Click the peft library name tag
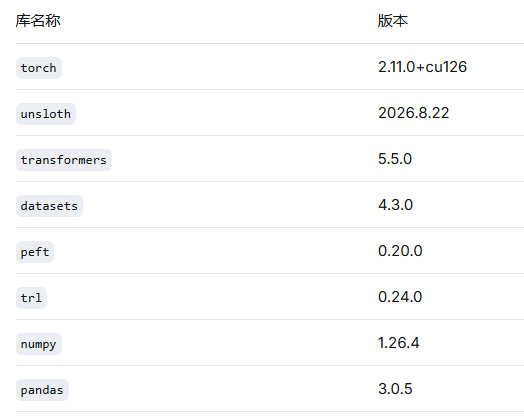Image resolution: width=524 pixels, height=416 pixels. tap(35, 252)
